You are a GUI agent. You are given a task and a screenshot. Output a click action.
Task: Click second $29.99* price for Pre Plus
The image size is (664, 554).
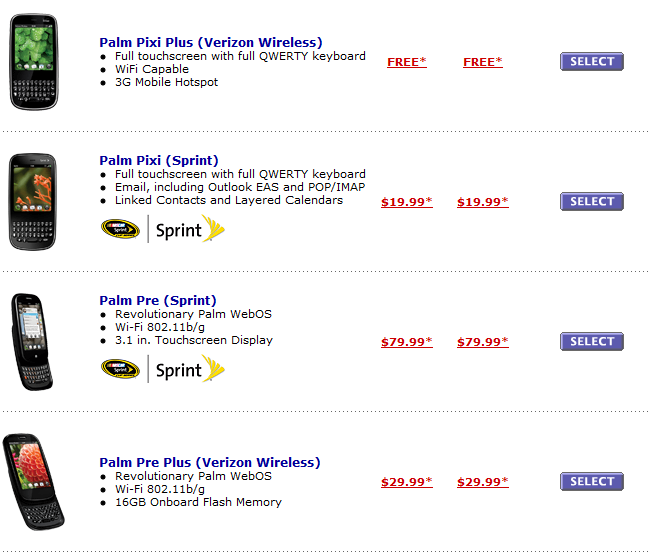(x=483, y=482)
